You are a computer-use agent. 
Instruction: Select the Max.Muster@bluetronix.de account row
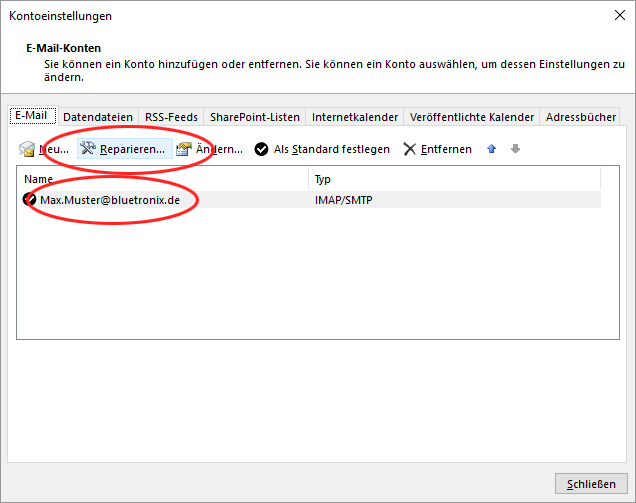312,200
